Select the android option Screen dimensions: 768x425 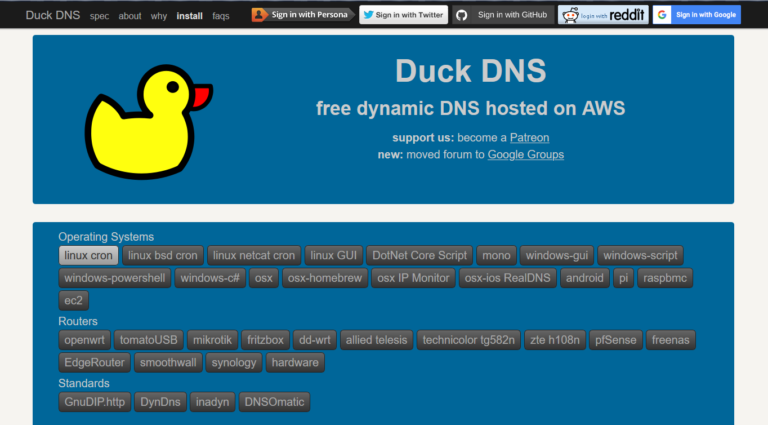click(x=585, y=278)
